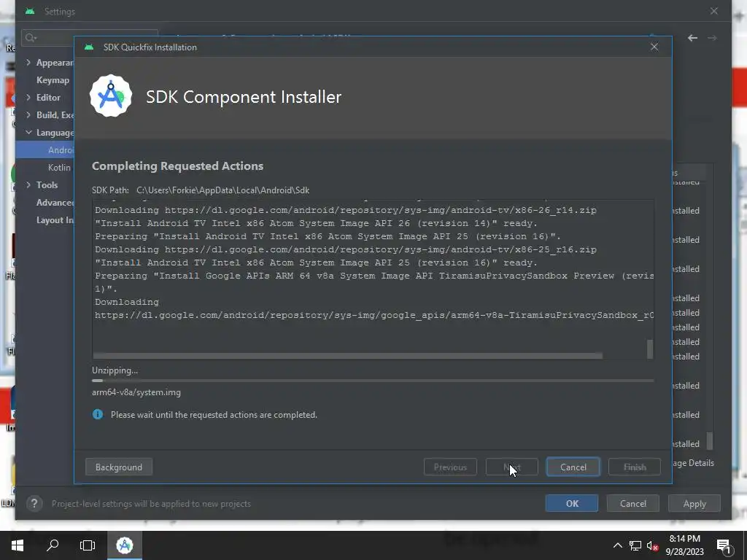Cancel the SDK component installation
This screenshot has height=560, width=747.
click(x=573, y=467)
